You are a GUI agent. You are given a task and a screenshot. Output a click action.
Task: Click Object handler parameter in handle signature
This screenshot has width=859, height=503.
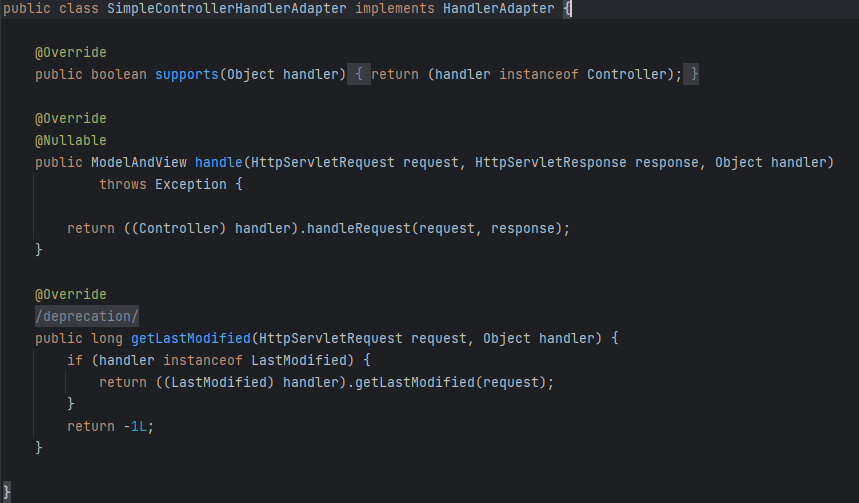click(770, 162)
